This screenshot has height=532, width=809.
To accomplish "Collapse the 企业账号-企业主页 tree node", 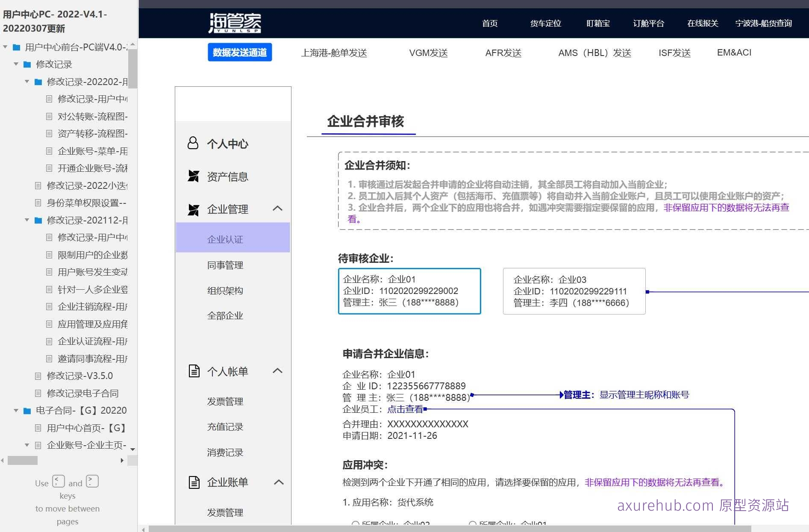I will [26, 445].
